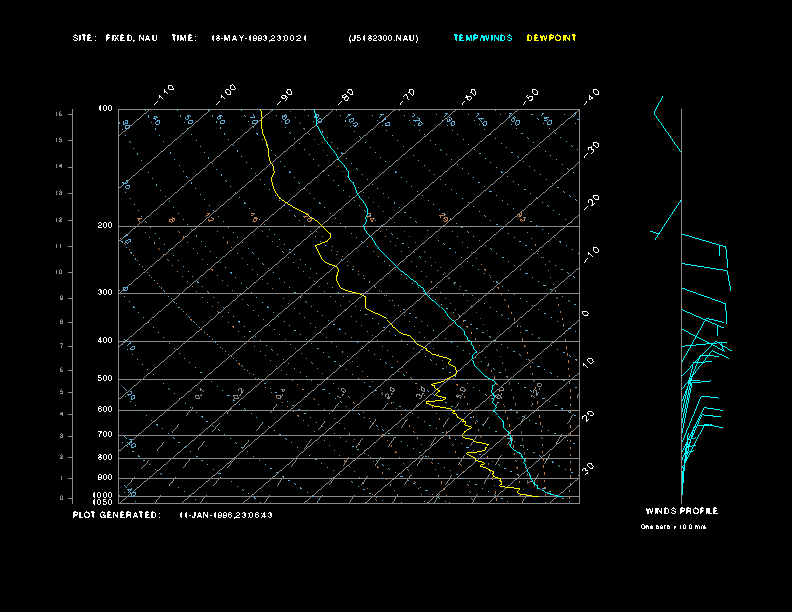
Task: Click the file name (J5182300.NAU)
Action: 383,38
